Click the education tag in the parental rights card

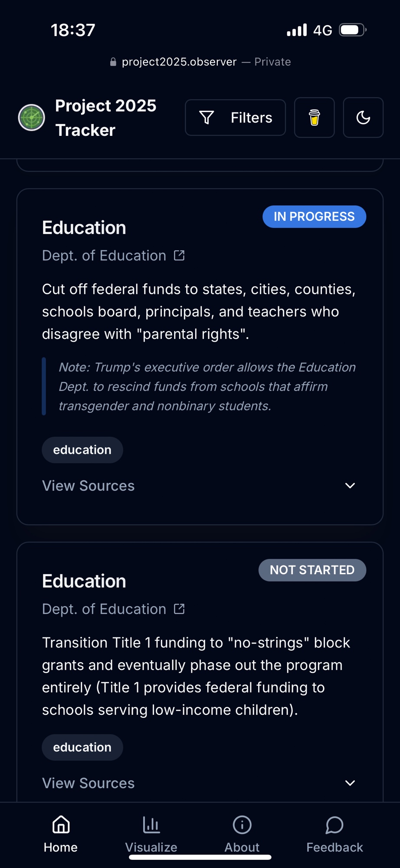[82, 450]
